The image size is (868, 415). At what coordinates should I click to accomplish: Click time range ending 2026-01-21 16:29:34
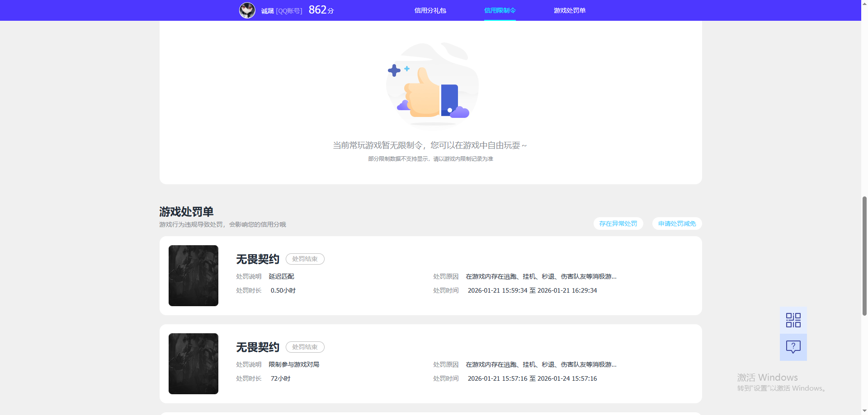532,290
